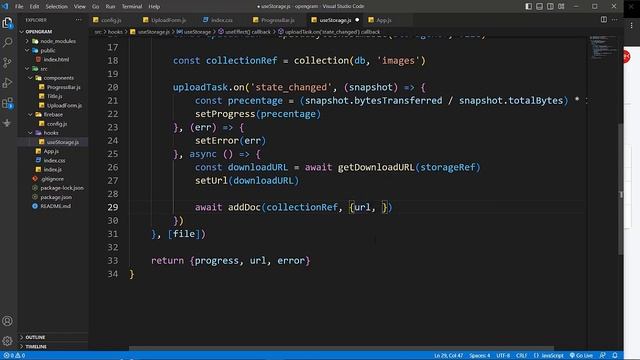Open the Run and Debug view icon
The width and height of the screenshot is (640, 360).
pyautogui.click(x=7, y=83)
